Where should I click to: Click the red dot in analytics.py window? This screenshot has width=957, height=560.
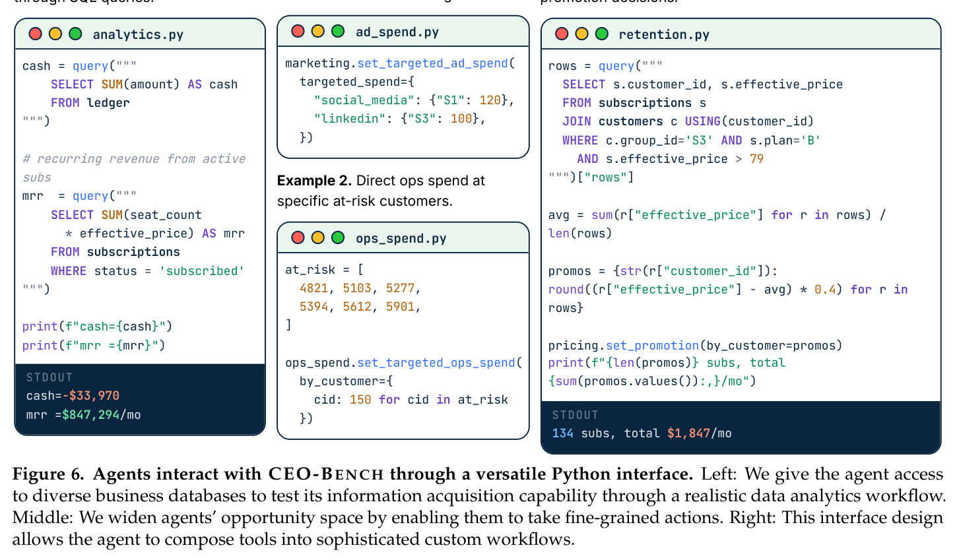tap(36, 34)
